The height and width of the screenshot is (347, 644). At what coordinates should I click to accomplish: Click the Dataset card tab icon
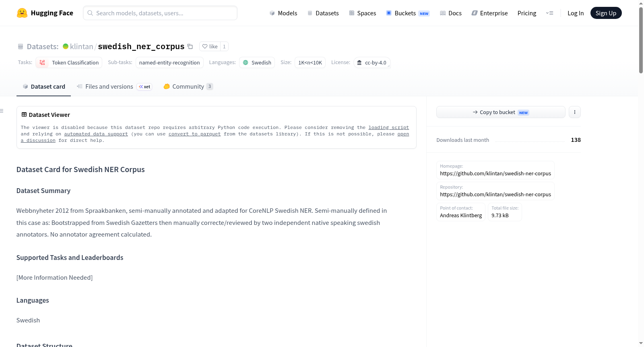(x=25, y=87)
